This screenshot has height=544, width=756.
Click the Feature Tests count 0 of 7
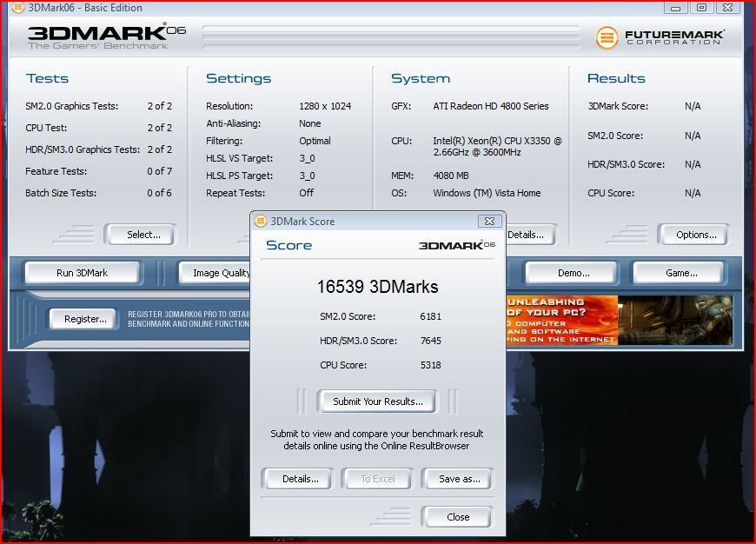[160, 171]
